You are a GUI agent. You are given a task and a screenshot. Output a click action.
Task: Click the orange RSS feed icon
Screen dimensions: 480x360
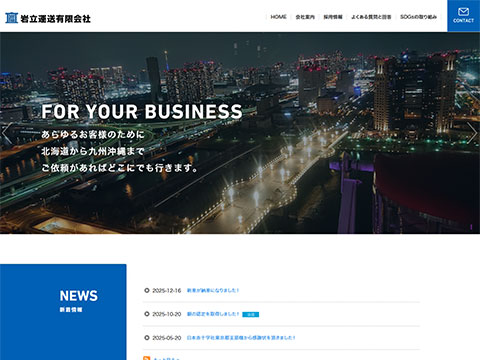pos(147,358)
